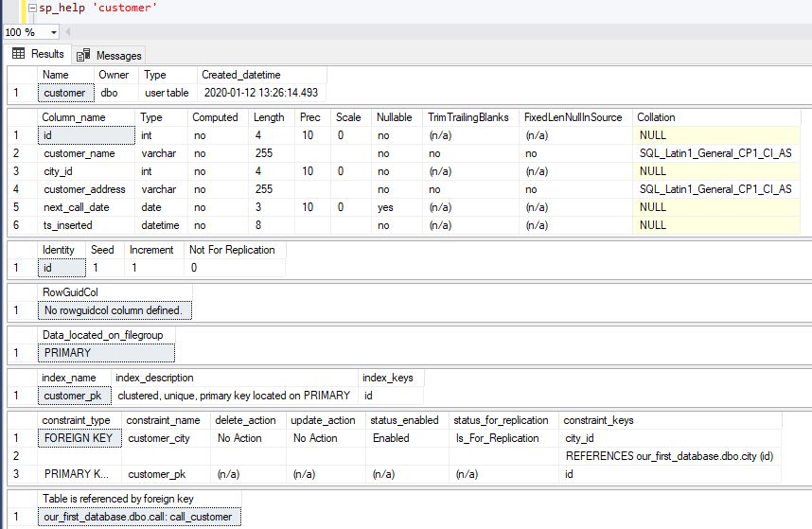This screenshot has width=812, height=529.
Task: Click the Created_datetime column header
Action: tap(240, 75)
